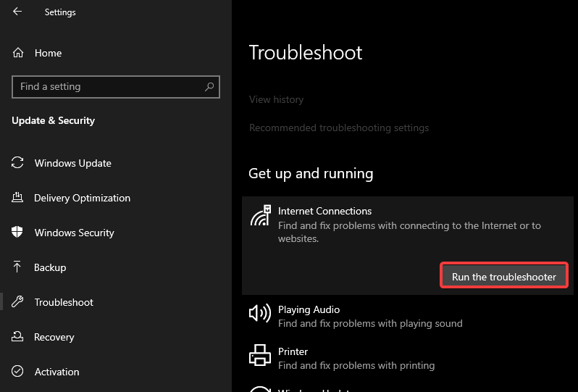Expand the Printer troubleshooter entry
Image resolution: width=578 pixels, height=392 pixels.
[407, 358]
